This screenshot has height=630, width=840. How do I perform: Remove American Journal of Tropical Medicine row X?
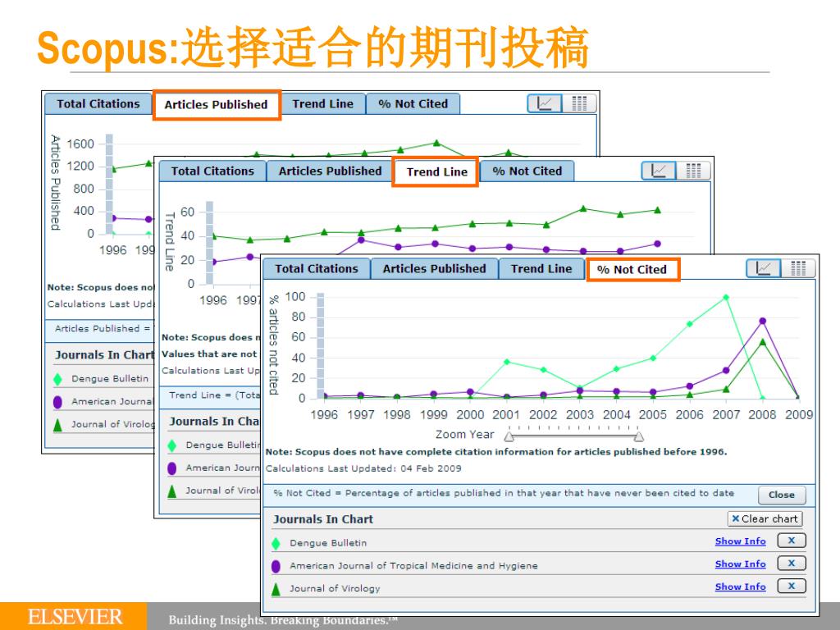[791, 563]
